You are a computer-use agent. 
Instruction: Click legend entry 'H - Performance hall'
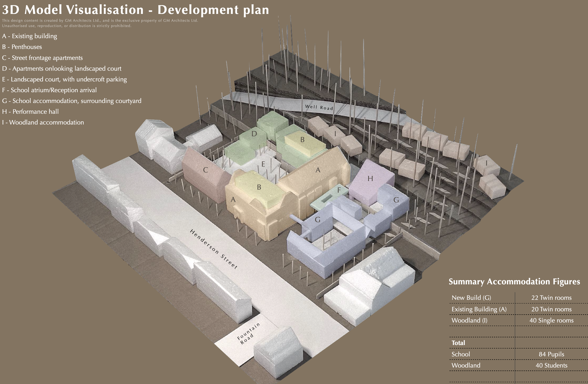(30, 112)
